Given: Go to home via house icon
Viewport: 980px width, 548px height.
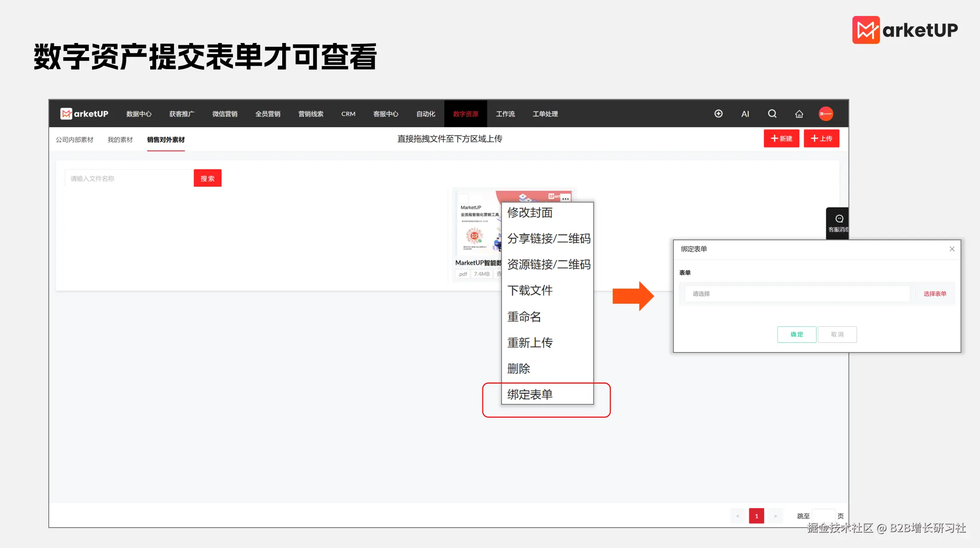Looking at the screenshot, I should tap(799, 114).
